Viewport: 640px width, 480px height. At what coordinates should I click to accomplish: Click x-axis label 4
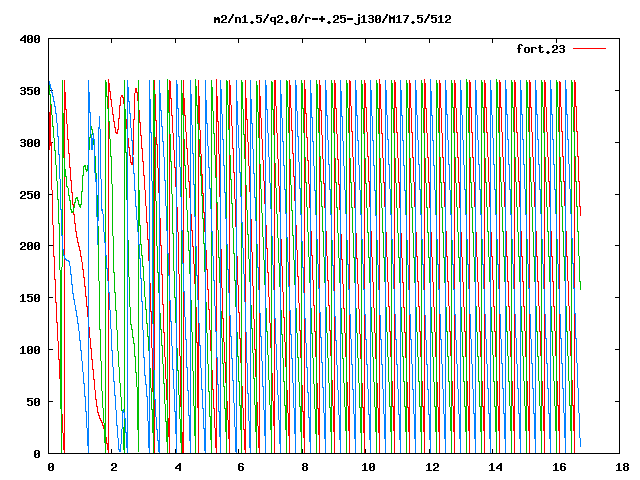[x=178, y=467]
